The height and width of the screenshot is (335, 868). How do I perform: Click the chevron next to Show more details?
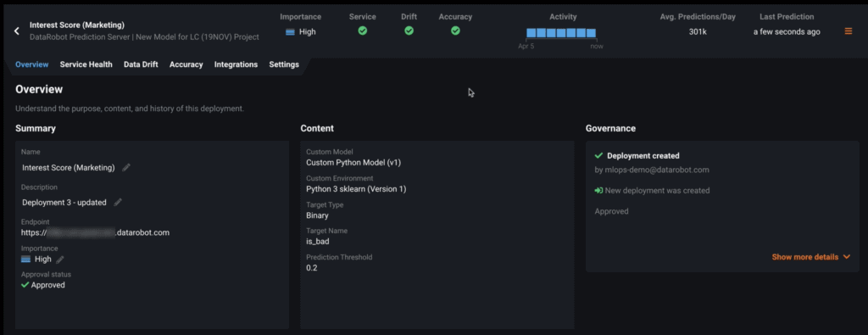click(x=847, y=257)
